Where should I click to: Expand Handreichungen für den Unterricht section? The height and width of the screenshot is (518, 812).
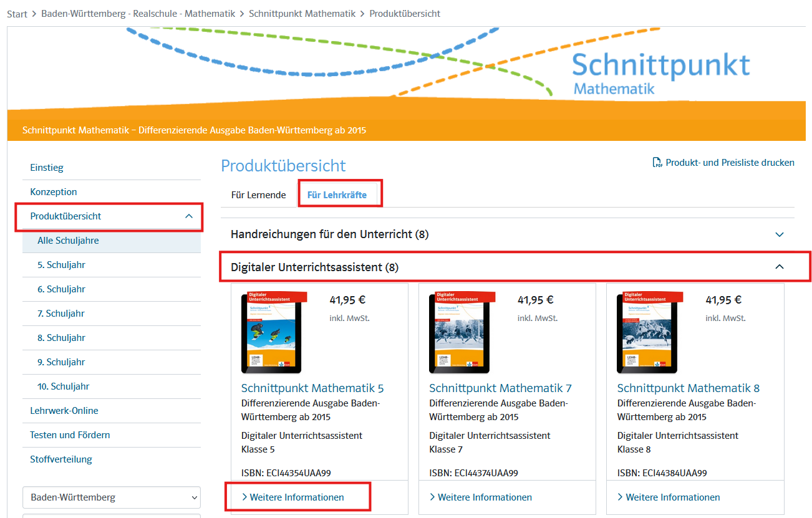(x=508, y=234)
